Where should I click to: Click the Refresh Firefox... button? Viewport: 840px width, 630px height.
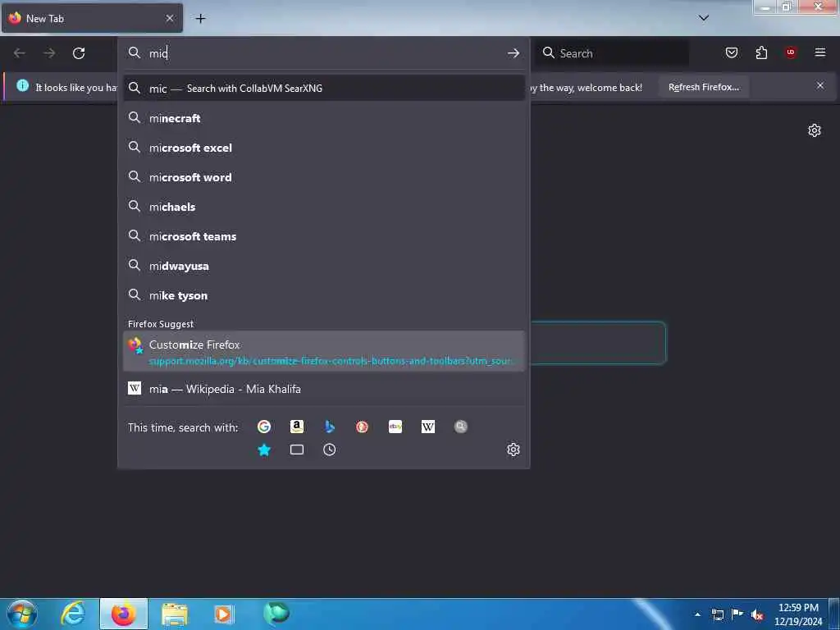pyautogui.click(x=703, y=87)
